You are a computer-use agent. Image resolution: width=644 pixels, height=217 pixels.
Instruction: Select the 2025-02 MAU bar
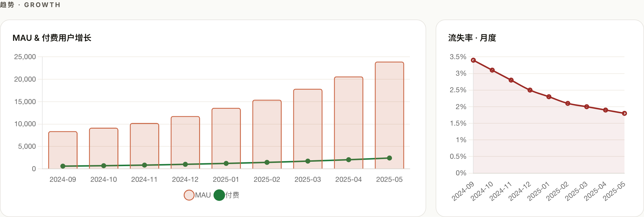pyautogui.click(x=267, y=135)
